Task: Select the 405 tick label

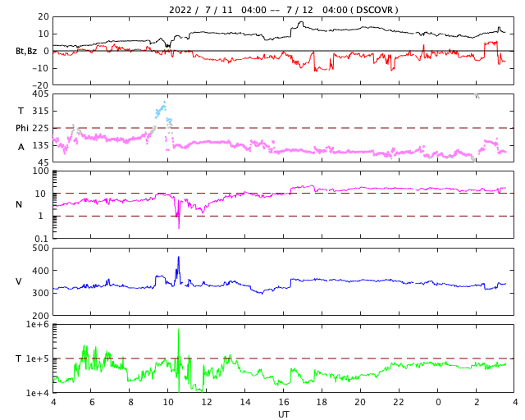Action: coord(40,94)
